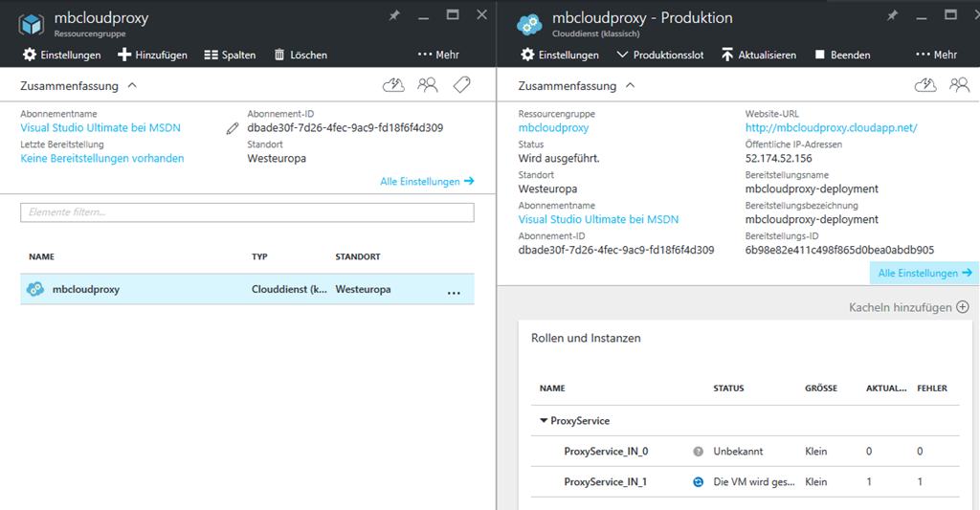Open users access icon in Produktion blade
Screen dimensions: 980x510
click(959, 85)
